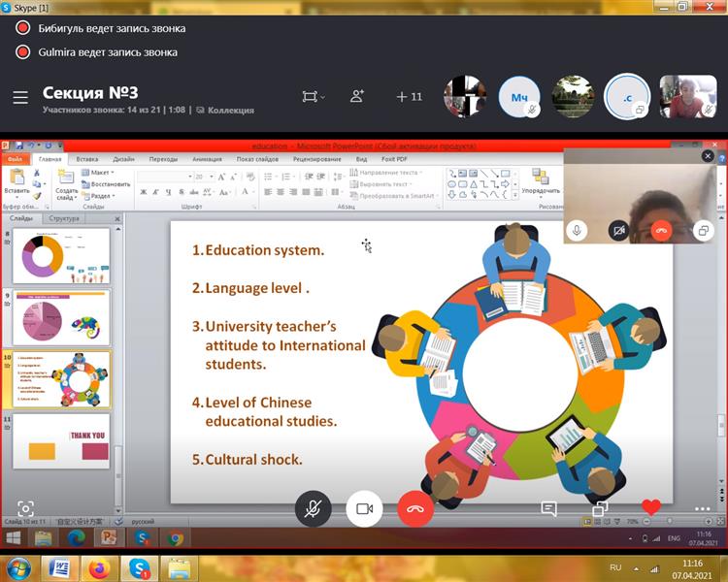728x582 pixels.
Task: Expand the Раздел section dropdown
Action: [x=99, y=195]
